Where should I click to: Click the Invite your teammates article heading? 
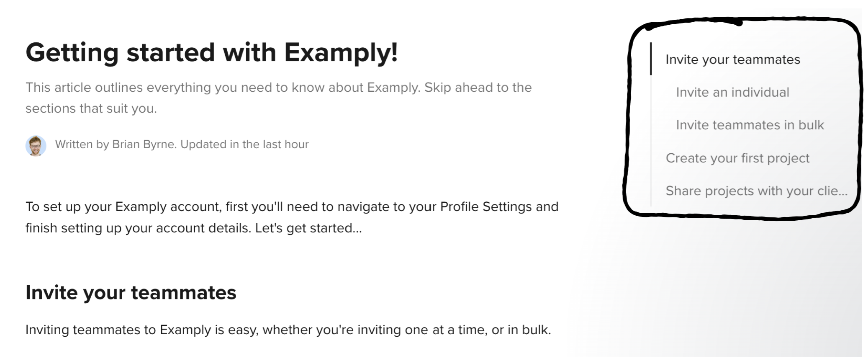(x=131, y=292)
